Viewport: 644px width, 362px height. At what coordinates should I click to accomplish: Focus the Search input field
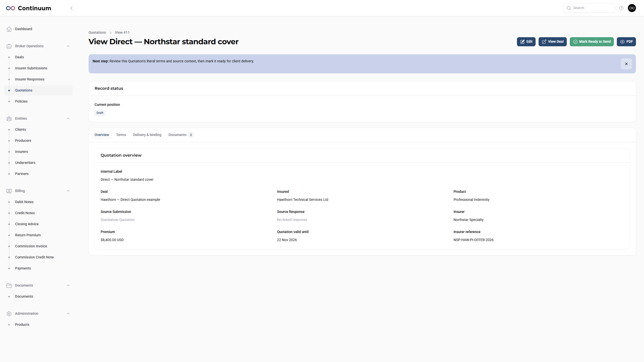pos(589,8)
